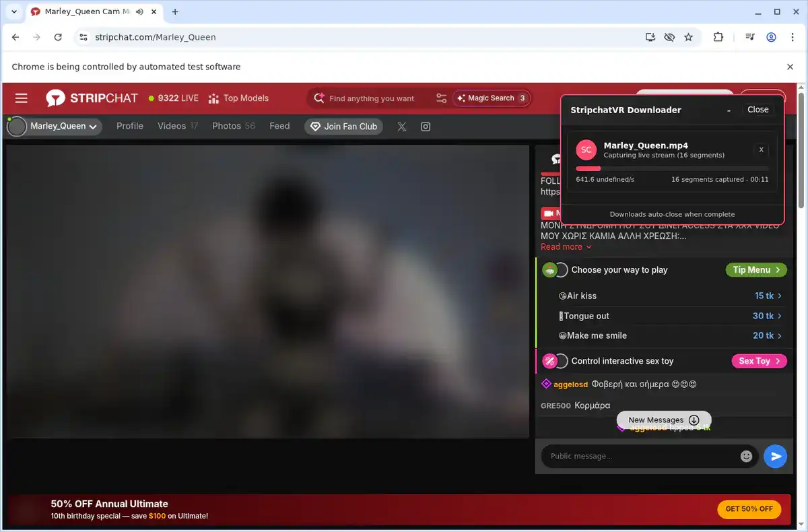Open model's X profile icon

[x=402, y=127]
